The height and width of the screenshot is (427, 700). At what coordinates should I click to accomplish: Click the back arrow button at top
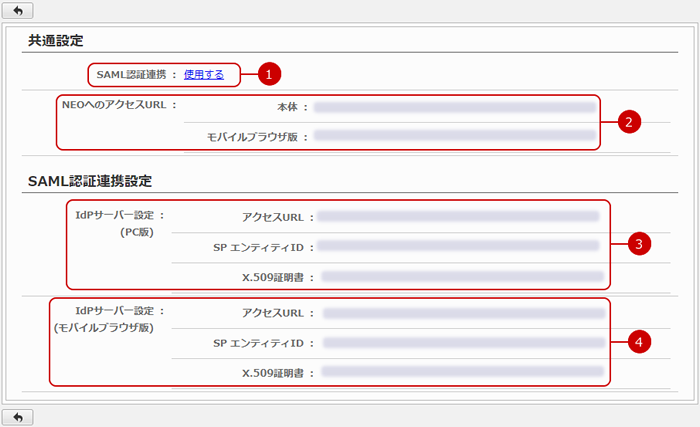18,10
